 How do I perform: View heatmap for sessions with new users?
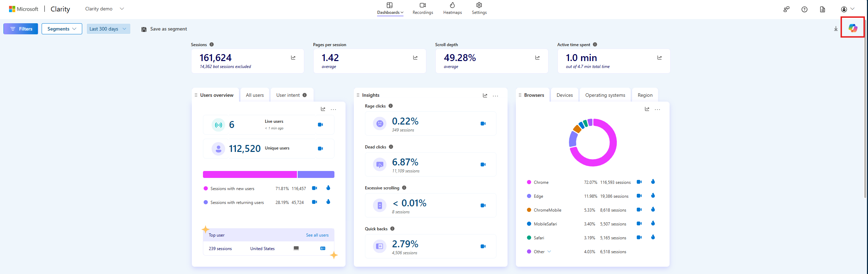point(328,188)
